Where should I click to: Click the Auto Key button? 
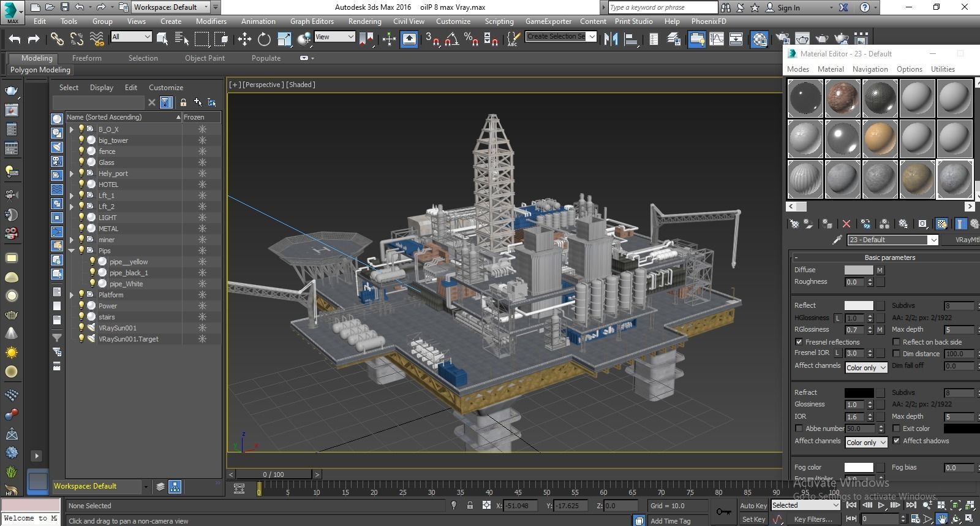[x=753, y=506]
